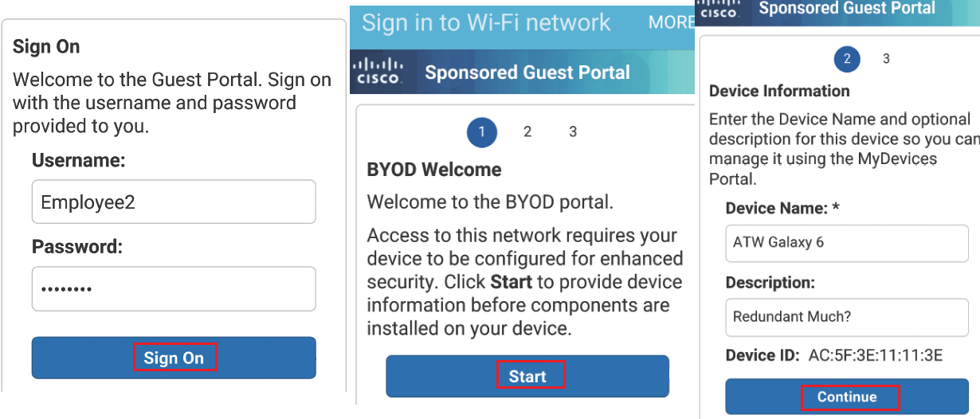Select highlighted step 2 in Device Information panel

click(847, 59)
